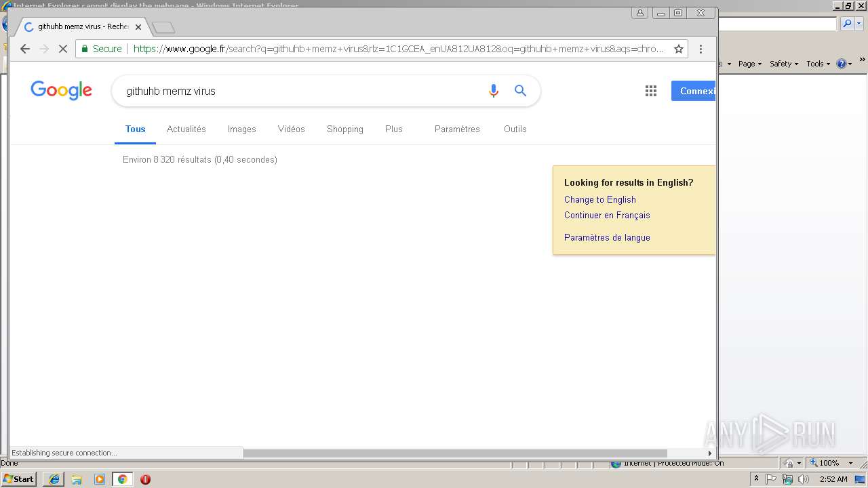The height and width of the screenshot is (488, 868).
Task: Click the green Secure padlock indicator
Action: [102, 49]
